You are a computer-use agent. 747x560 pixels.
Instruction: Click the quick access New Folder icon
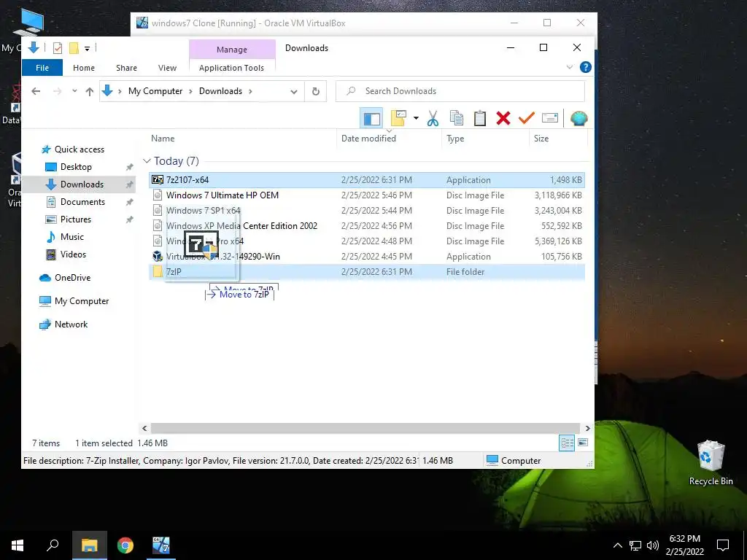(x=74, y=48)
